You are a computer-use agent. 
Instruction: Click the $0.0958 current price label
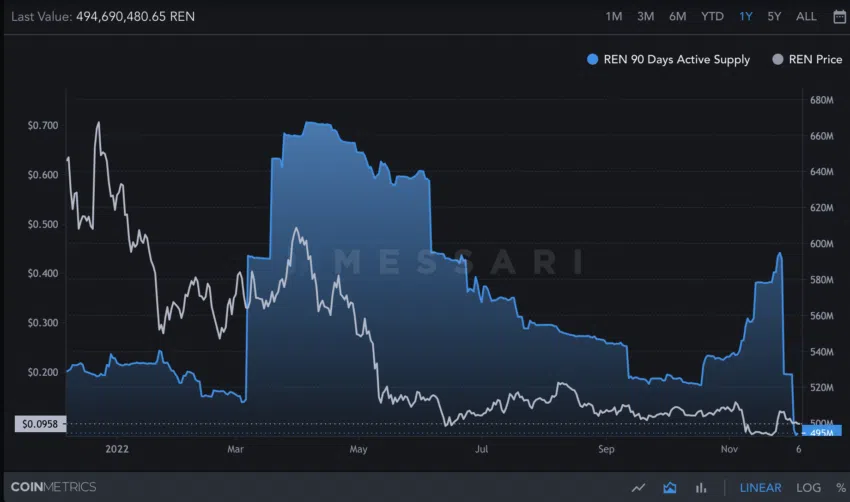tap(40, 423)
